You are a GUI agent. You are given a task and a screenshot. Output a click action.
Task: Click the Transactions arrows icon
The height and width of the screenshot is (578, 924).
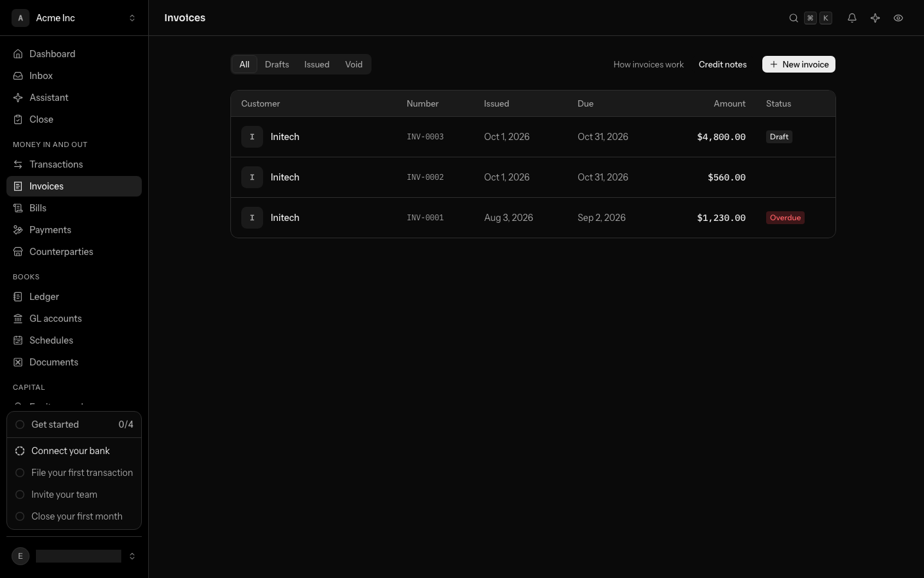point(18,164)
